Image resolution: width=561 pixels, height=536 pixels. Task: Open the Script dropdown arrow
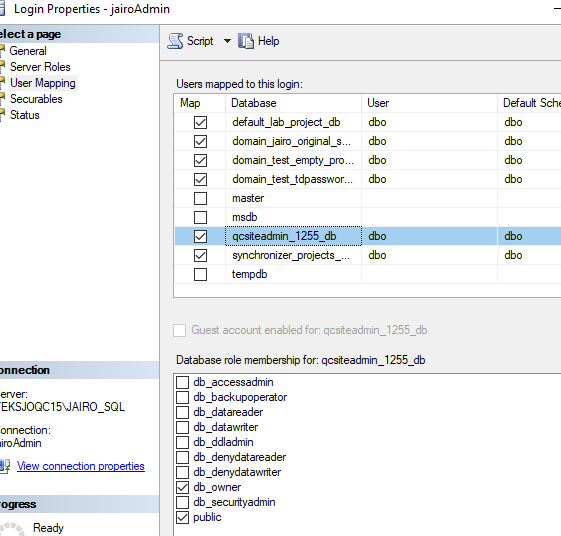click(227, 41)
